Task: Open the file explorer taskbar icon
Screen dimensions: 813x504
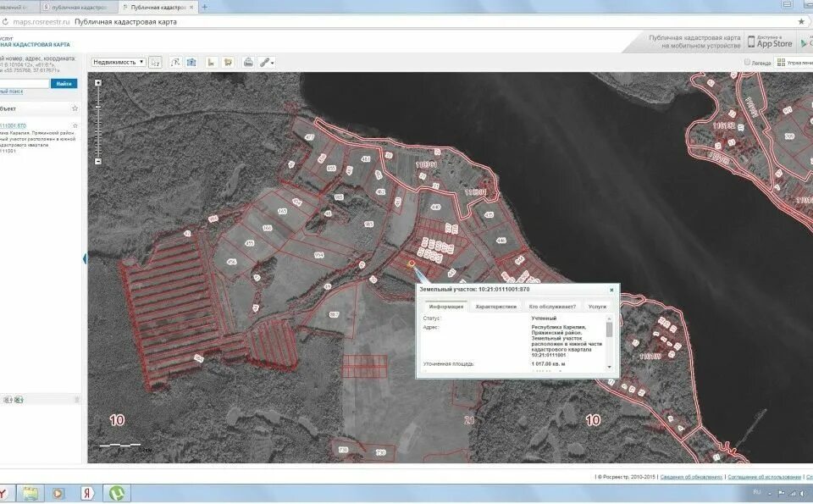Action: (x=30, y=493)
